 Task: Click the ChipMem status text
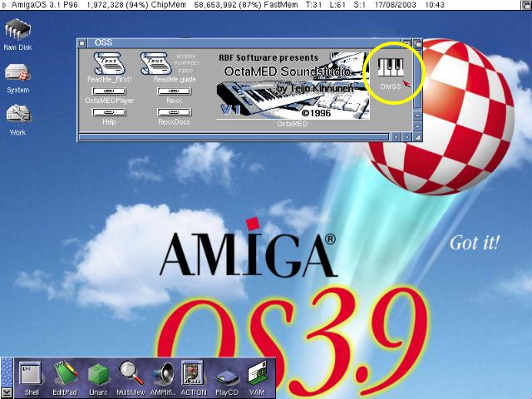click(x=136, y=5)
